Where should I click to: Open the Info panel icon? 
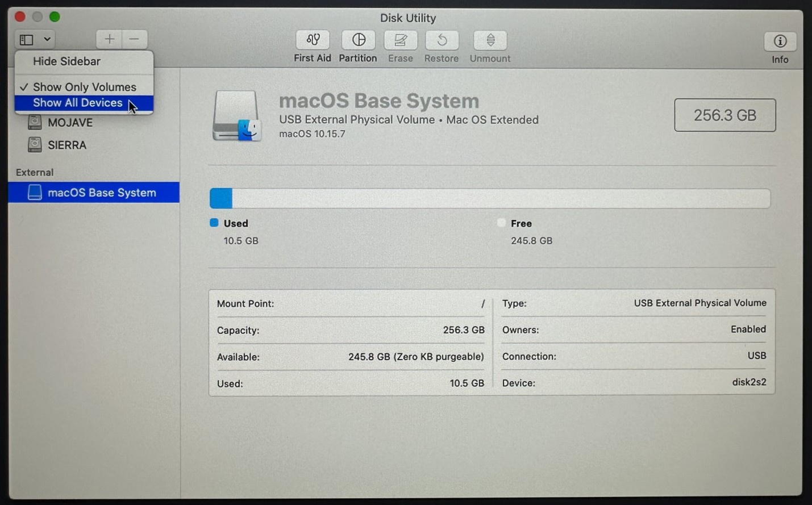click(780, 41)
